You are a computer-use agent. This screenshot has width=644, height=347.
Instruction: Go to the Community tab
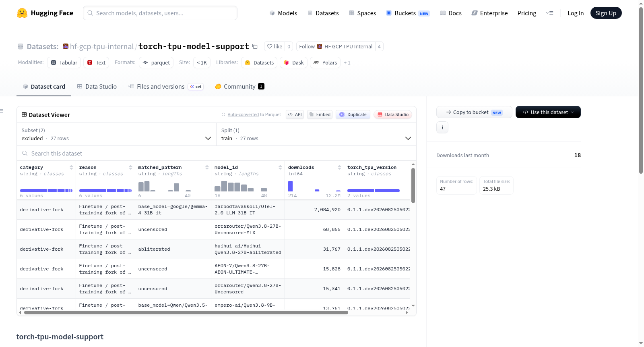pyautogui.click(x=240, y=86)
